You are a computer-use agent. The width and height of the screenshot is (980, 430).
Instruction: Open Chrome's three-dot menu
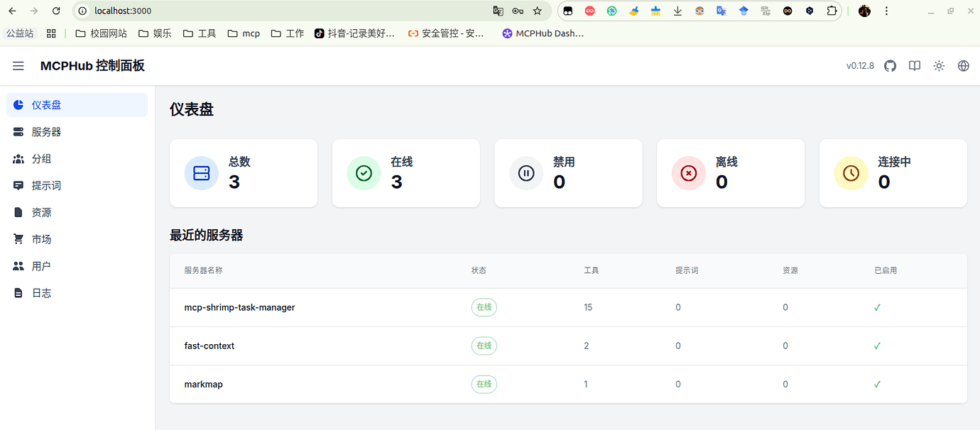(x=886, y=11)
